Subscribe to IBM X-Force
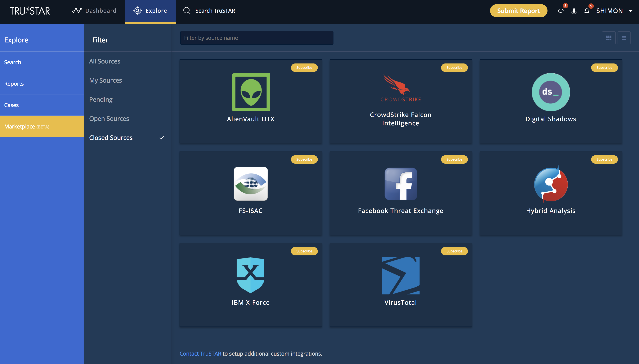639x364 pixels. (x=304, y=251)
